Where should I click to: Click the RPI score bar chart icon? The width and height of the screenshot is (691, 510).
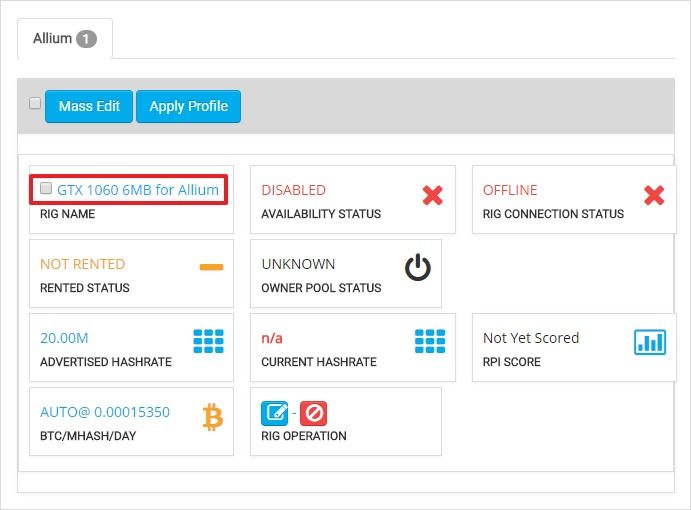[650, 342]
